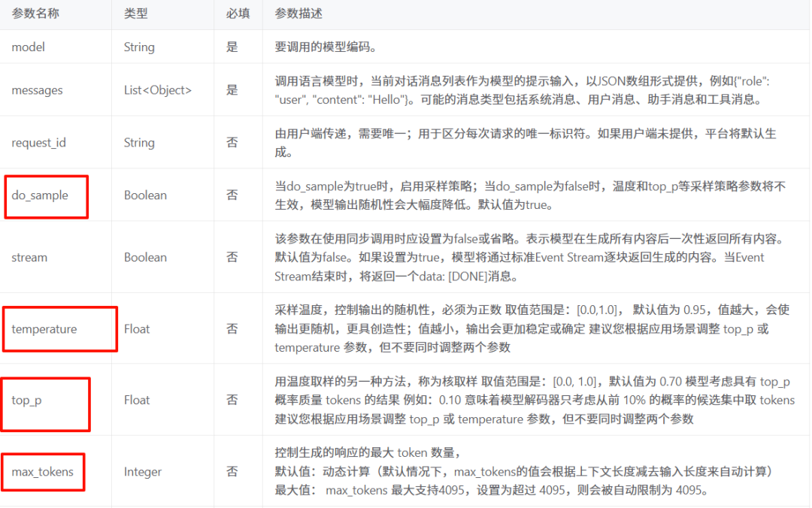The width and height of the screenshot is (812, 508).
Task: Select the model parameter name
Action: (28, 47)
